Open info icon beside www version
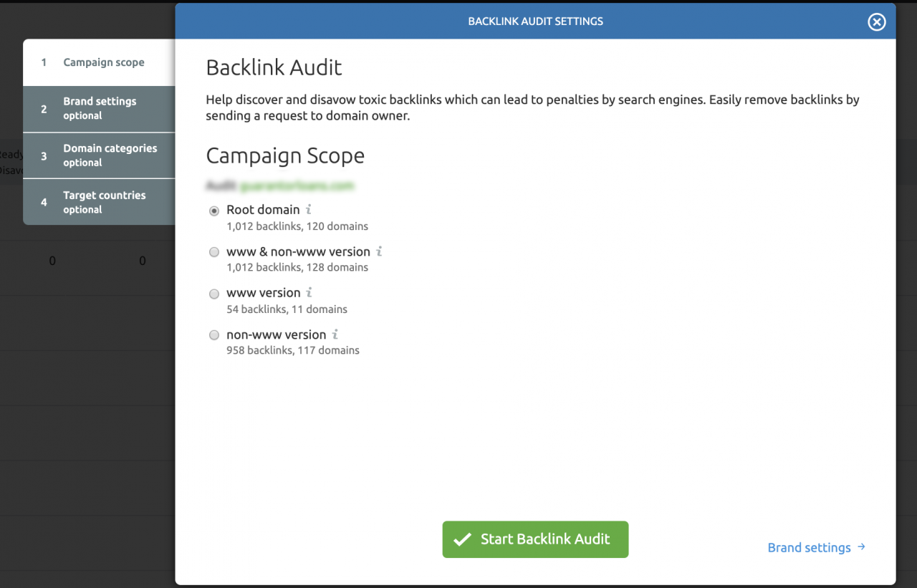Image resolution: width=917 pixels, height=588 pixels. tap(309, 293)
